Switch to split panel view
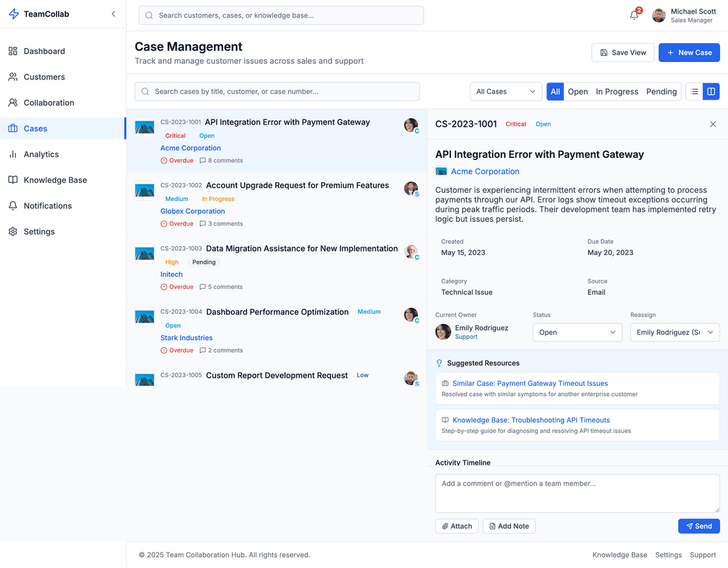Screen dimensions: 728x568 710,92
